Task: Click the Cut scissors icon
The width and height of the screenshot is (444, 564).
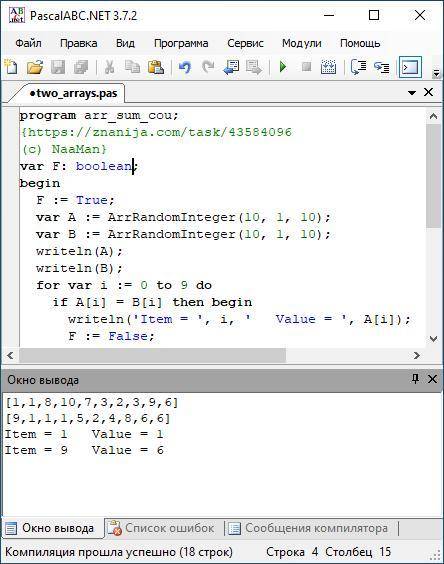Action: point(109,67)
